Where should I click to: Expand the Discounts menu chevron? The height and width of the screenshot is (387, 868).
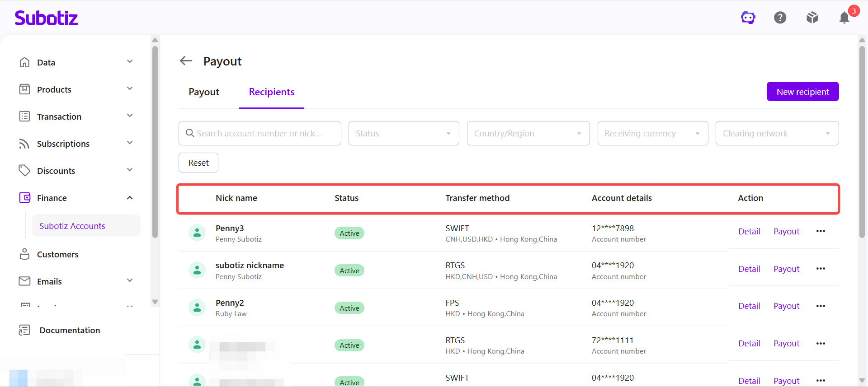(x=130, y=170)
